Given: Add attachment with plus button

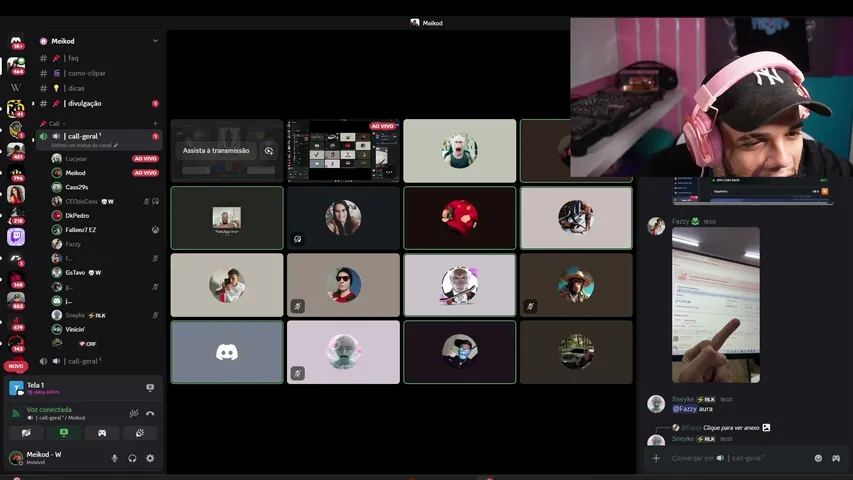Looking at the screenshot, I should [656, 458].
